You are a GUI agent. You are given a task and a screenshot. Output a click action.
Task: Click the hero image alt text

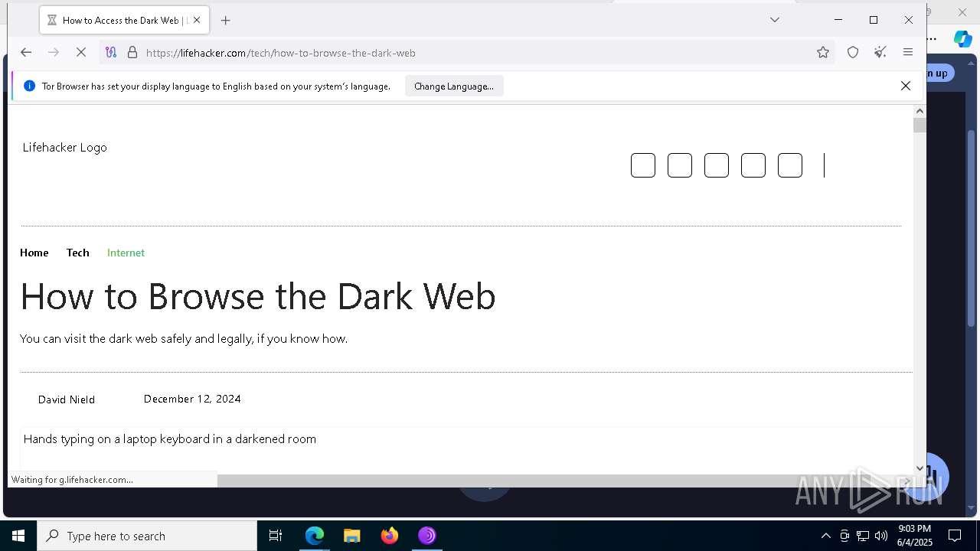(170, 439)
